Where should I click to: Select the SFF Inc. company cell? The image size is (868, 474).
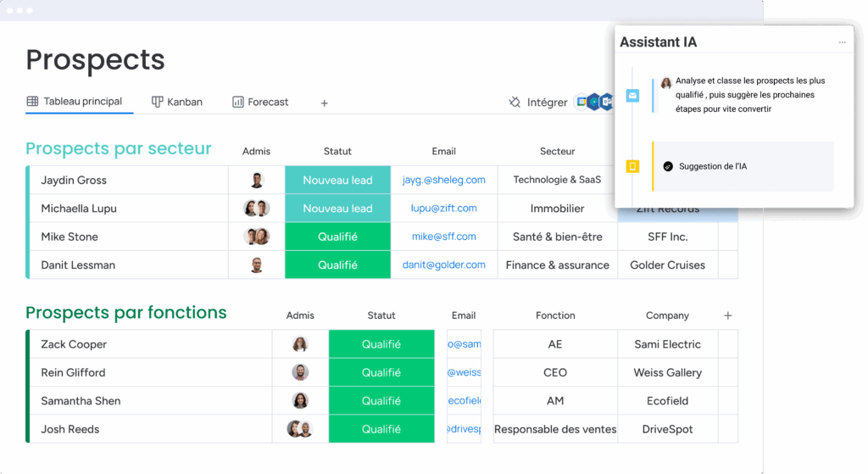coord(668,237)
